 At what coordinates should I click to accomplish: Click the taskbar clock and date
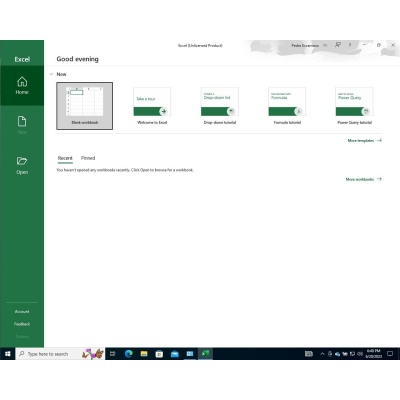coord(374,354)
